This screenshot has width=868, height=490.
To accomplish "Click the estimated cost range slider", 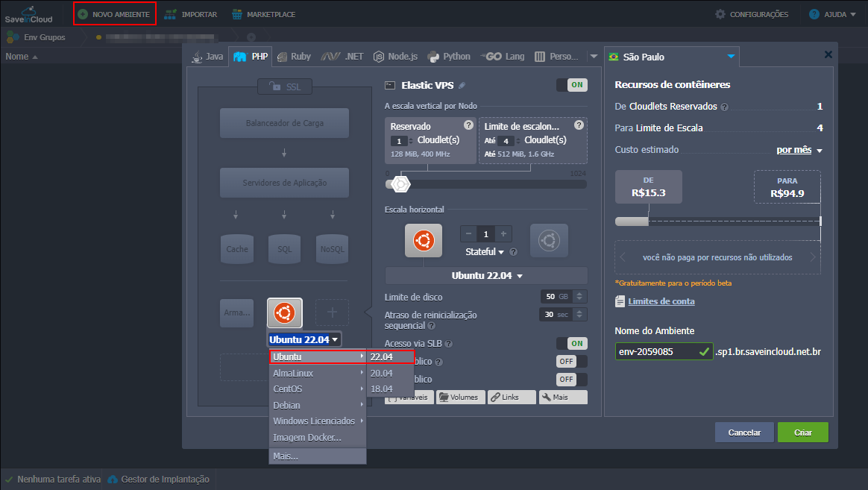I will [x=717, y=221].
